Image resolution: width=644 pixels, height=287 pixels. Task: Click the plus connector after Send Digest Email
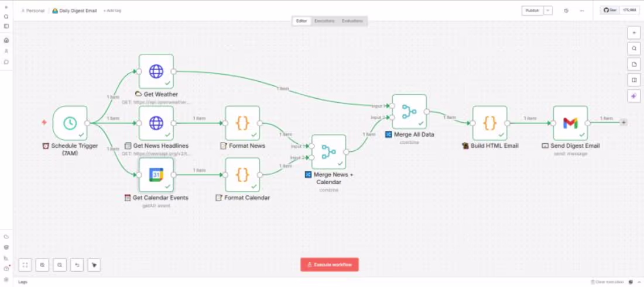pos(624,123)
